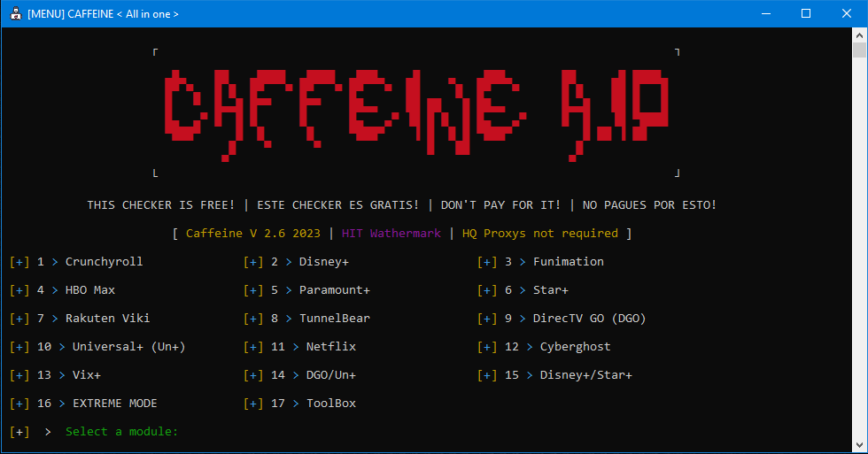Click the 'Caffeine V 2.6 2023' text
This screenshot has height=454, width=868.
(x=253, y=234)
